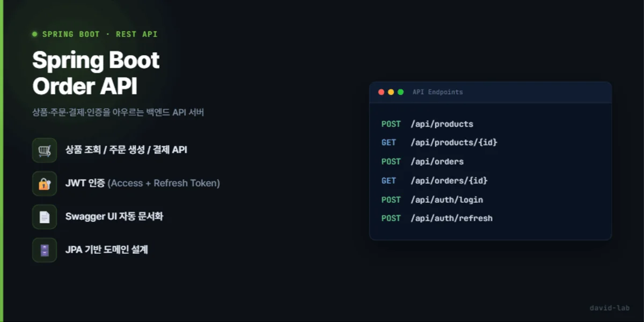
Task: Click the david-lab watermark text
Action: (x=609, y=308)
